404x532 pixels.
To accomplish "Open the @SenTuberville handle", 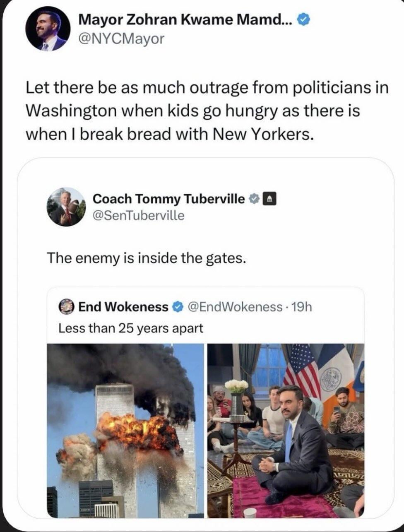I will pos(139,215).
